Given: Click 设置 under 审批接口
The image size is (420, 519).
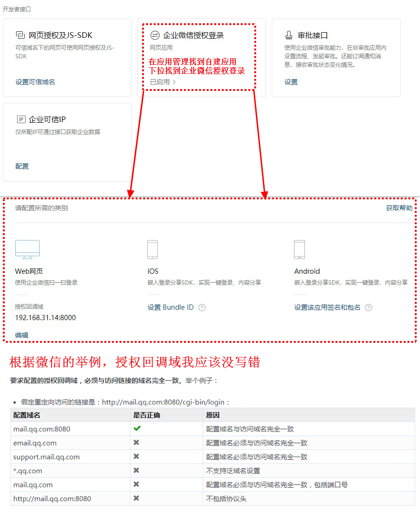Looking at the screenshot, I should [290, 81].
